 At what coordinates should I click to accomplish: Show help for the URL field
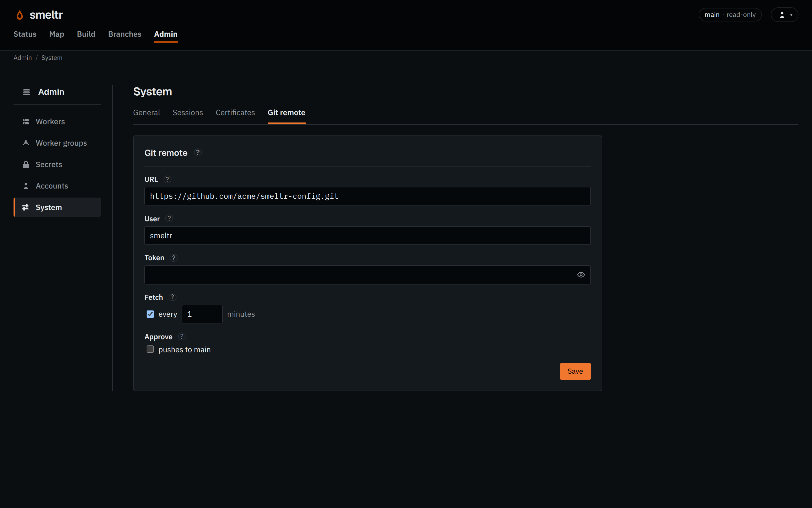167,179
